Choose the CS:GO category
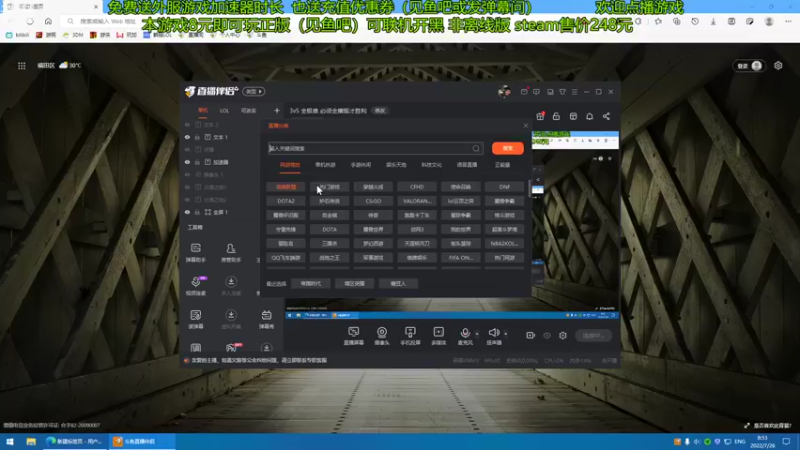This screenshot has height=450, width=800. click(373, 201)
